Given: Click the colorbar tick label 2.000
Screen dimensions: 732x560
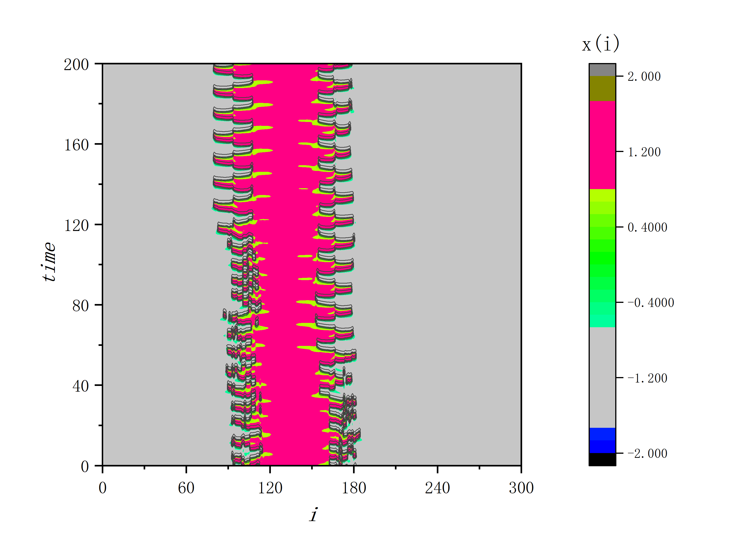Looking at the screenshot, I should pyautogui.click(x=644, y=76).
